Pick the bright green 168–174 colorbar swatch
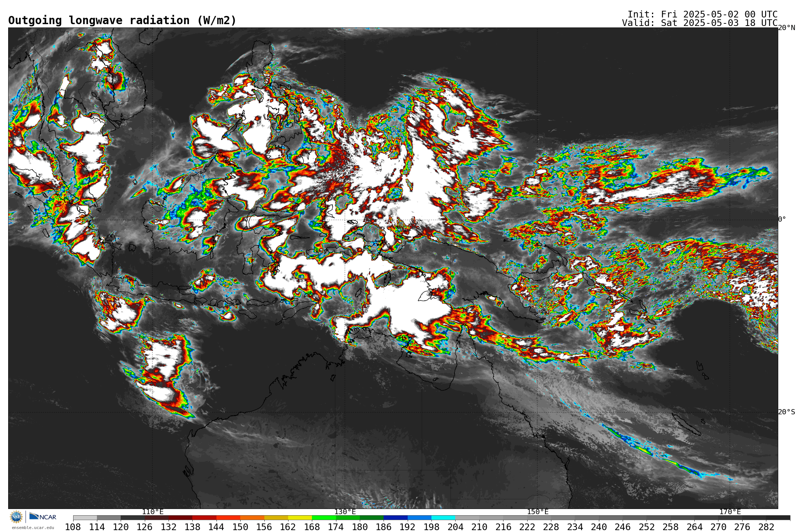 324,518
